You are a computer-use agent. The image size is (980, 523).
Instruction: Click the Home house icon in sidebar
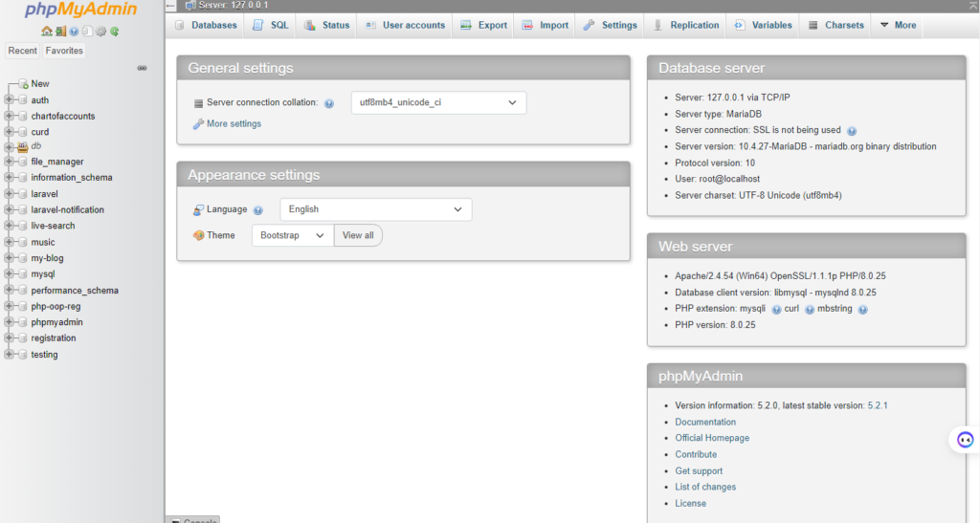pos(46,32)
